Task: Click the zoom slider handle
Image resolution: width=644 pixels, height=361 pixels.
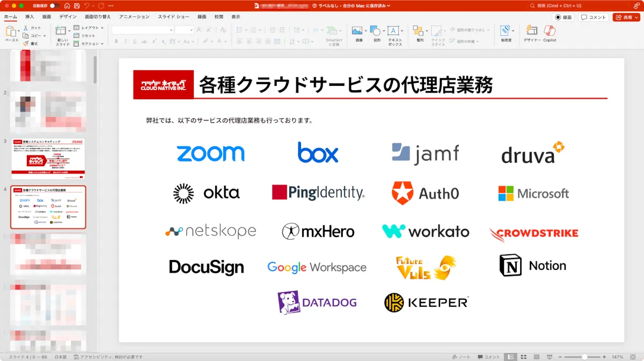Action: tap(584, 357)
